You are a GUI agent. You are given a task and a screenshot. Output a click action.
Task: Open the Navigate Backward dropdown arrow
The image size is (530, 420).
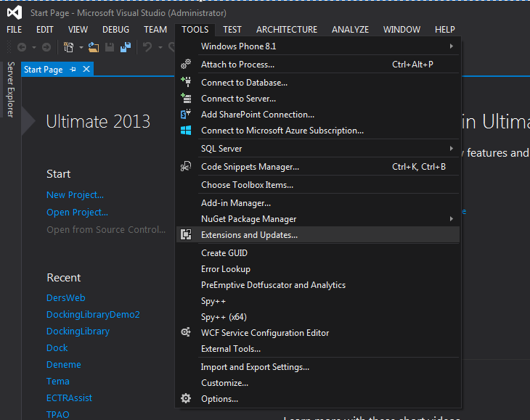[34, 48]
